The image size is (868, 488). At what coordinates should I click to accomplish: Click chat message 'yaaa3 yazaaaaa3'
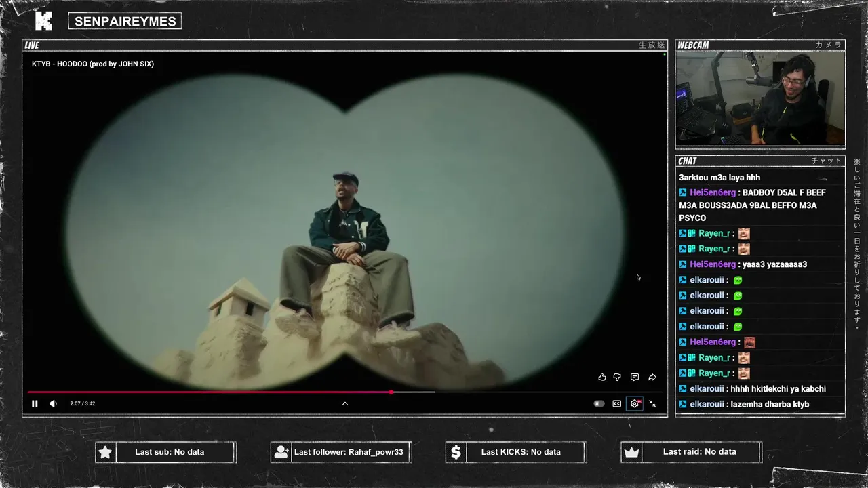774,264
